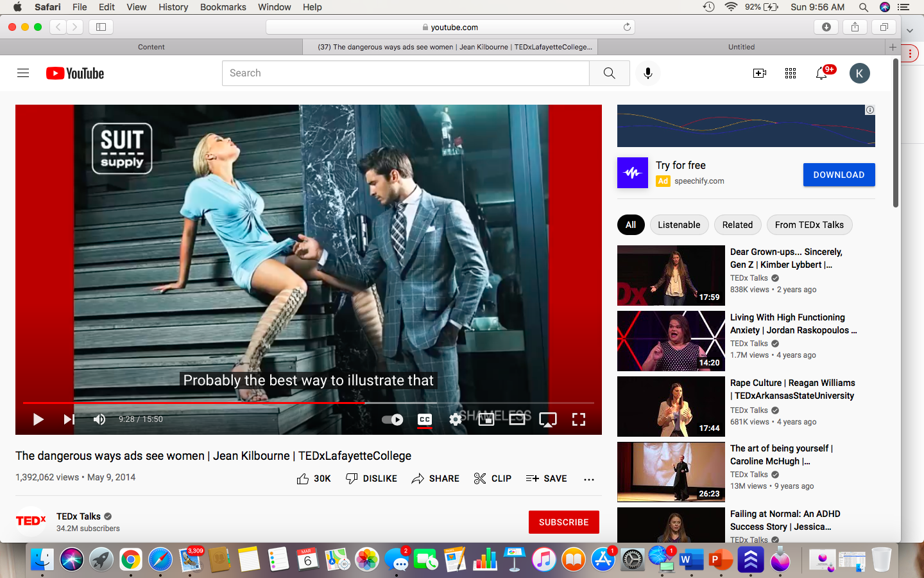Screen dimensions: 924x578
Task: Open Dear Grown-ups video thumbnail
Action: click(671, 276)
